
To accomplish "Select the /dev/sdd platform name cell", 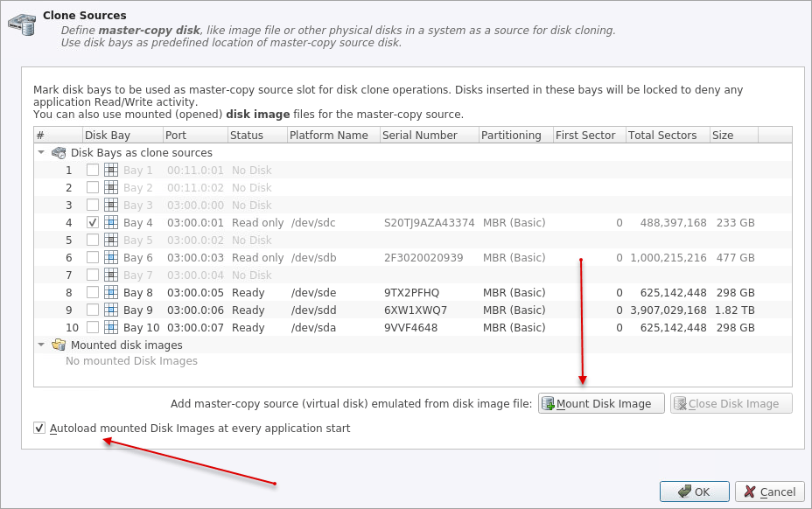I will coord(313,310).
